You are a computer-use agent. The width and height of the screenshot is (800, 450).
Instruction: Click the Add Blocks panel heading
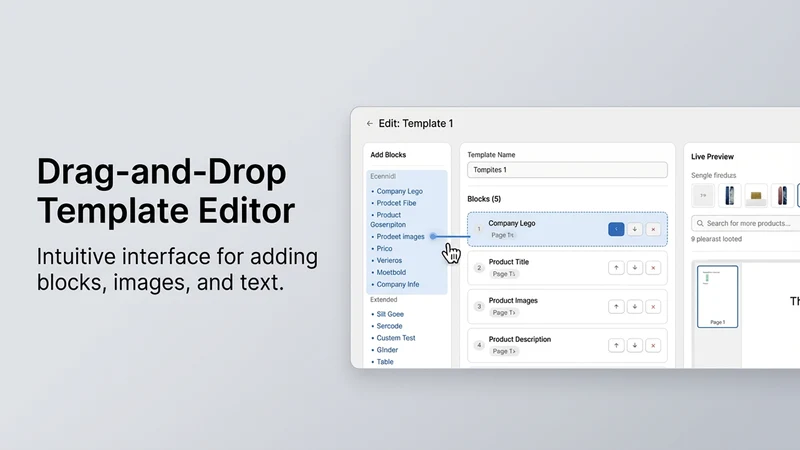click(x=388, y=155)
